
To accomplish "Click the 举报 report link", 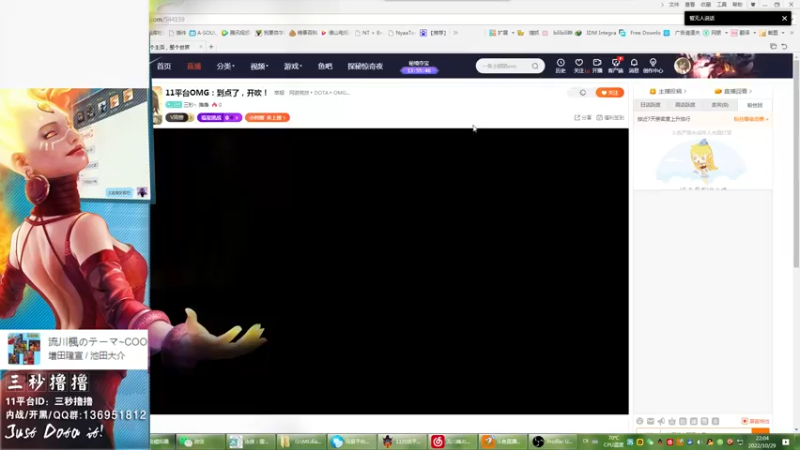I will point(279,93).
